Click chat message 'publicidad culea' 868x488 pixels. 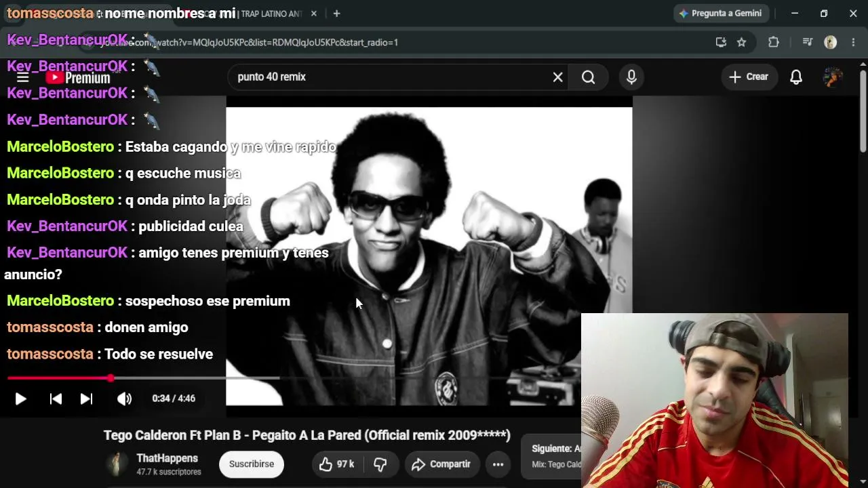coord(191,226)
